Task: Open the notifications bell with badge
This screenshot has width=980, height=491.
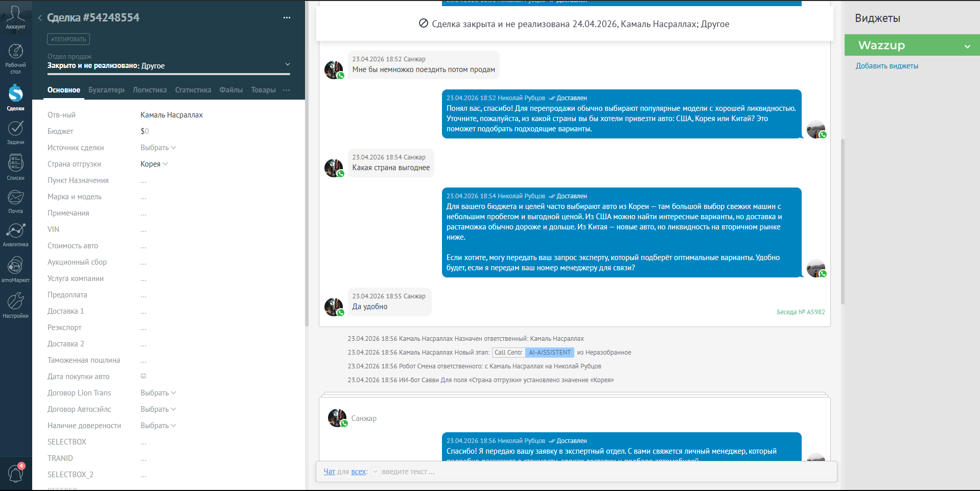Action: coord(16,473)
